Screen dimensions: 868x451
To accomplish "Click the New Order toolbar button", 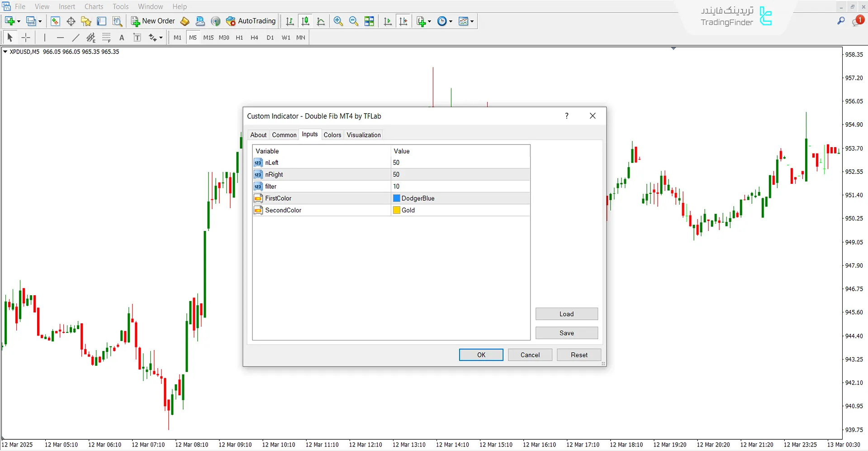I will [x=153, y=21].
